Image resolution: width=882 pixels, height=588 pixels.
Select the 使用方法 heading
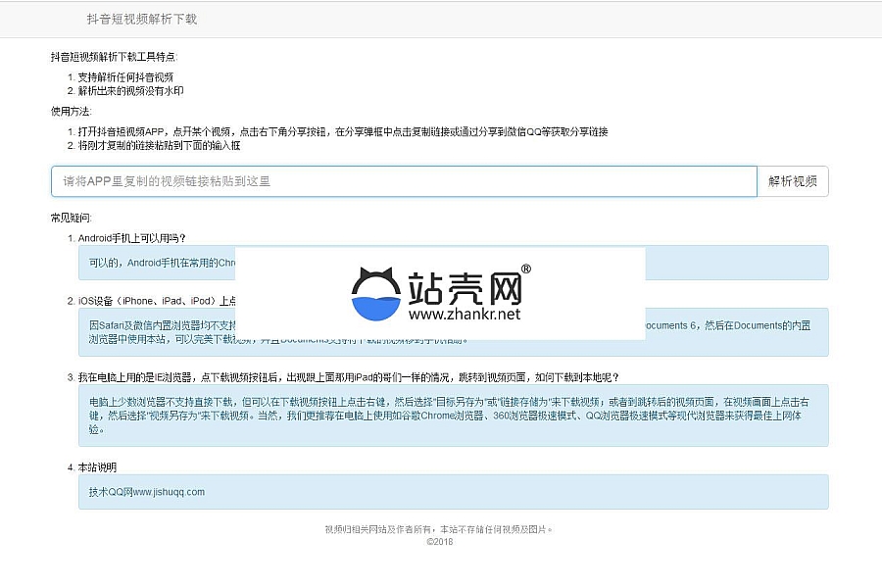pyautogui.click(x=71, y=112)
